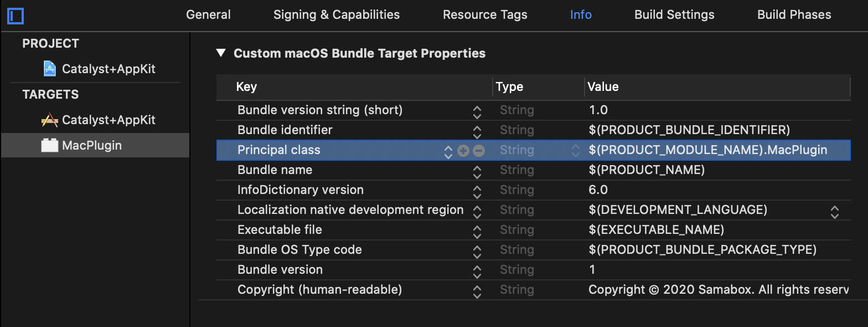Click the Key column header
The width and height of the screenshot is (868, 327).
pos(246,86)
